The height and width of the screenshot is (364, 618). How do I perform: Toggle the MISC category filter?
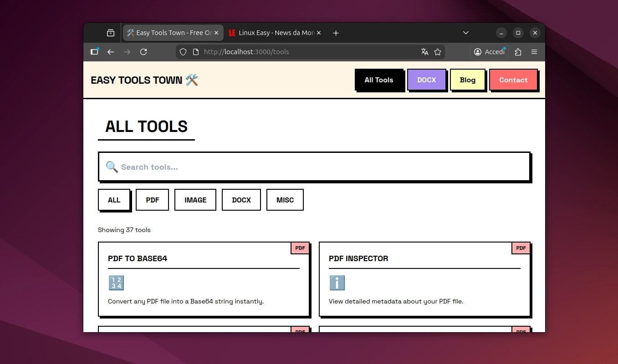pos(285,200)
